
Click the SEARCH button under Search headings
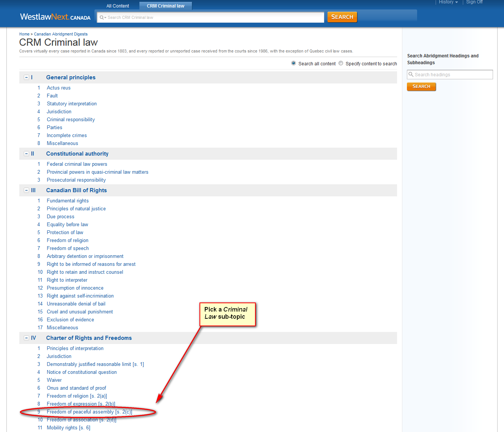tap(421, 86)
